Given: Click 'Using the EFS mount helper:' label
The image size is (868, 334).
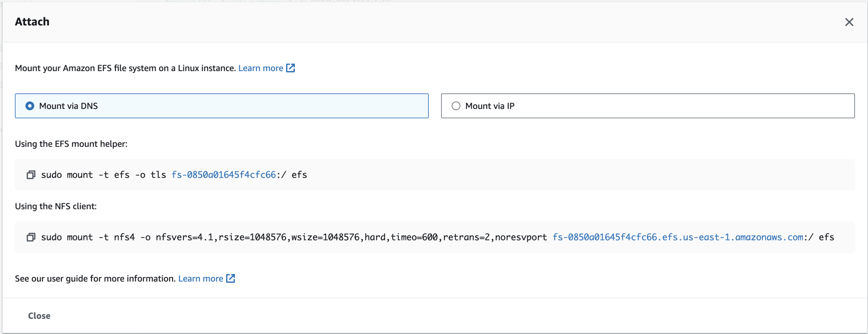Looking at the screenshot, I should pyautogui.click(x=71, y=144).
